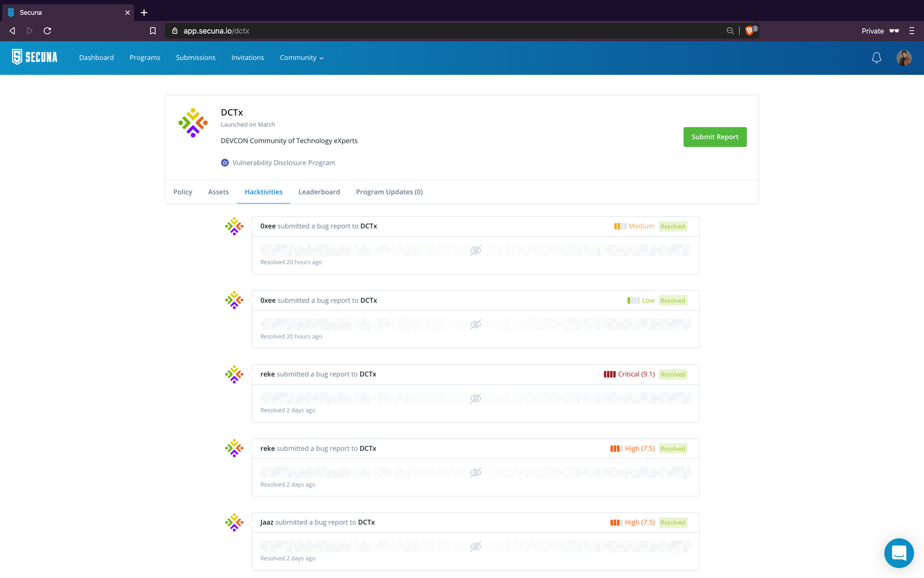Click DCTx avatar beside reke Critical report
Screen dimensions: 924x578
(234, 374)
